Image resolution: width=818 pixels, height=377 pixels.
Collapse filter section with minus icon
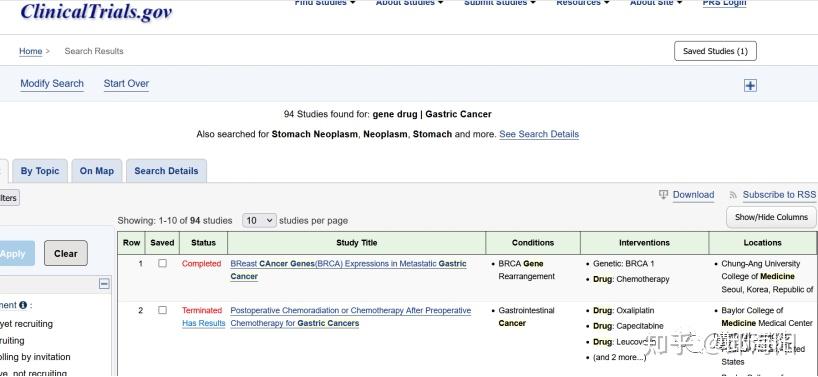[104, 284]
